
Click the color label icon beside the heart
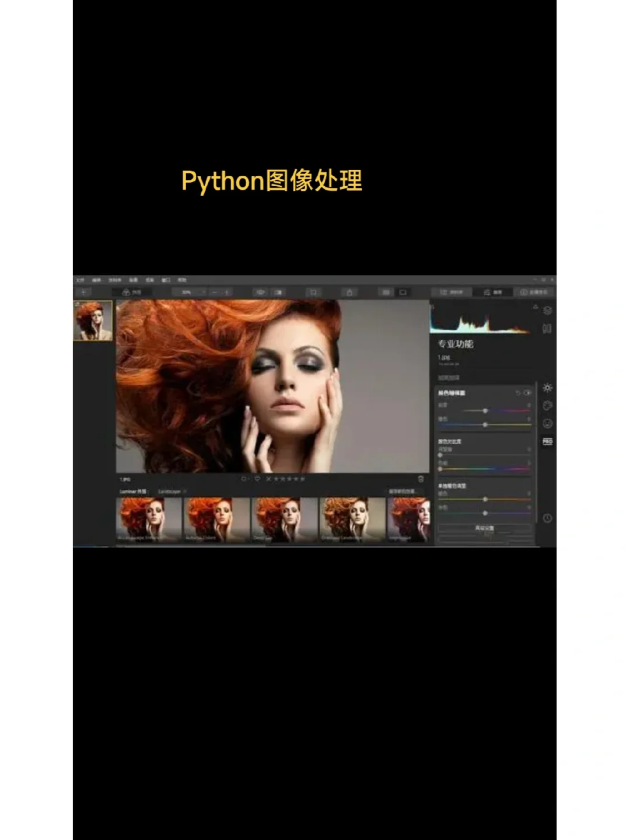coord(244,479)
